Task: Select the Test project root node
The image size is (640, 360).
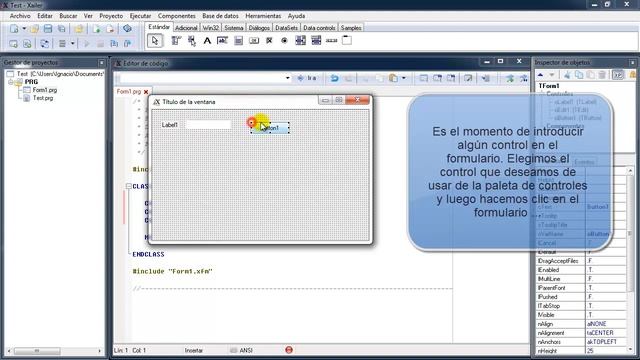Action: [x=60, y=74]
